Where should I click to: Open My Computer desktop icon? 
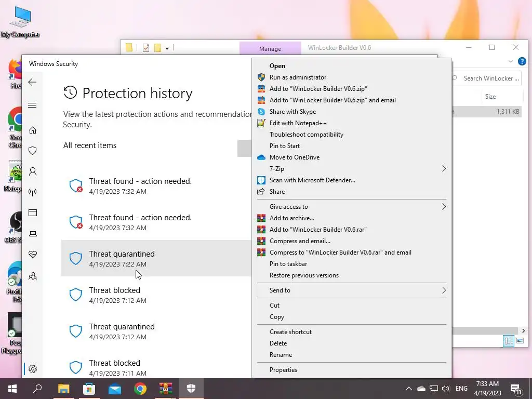(x=20, y=21)
